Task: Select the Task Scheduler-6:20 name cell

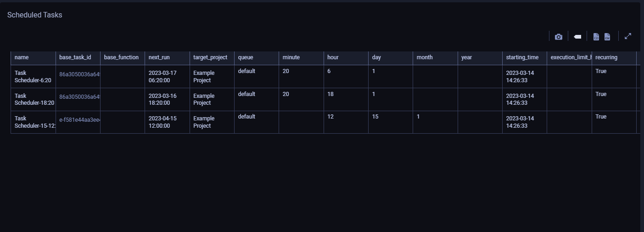Action: (x=33, y=77)
